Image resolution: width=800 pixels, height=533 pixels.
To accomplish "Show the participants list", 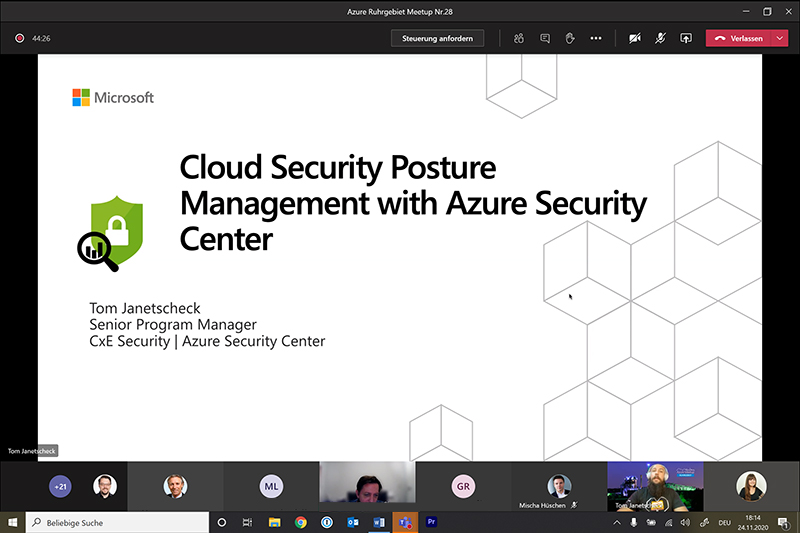I will point(519,38).
